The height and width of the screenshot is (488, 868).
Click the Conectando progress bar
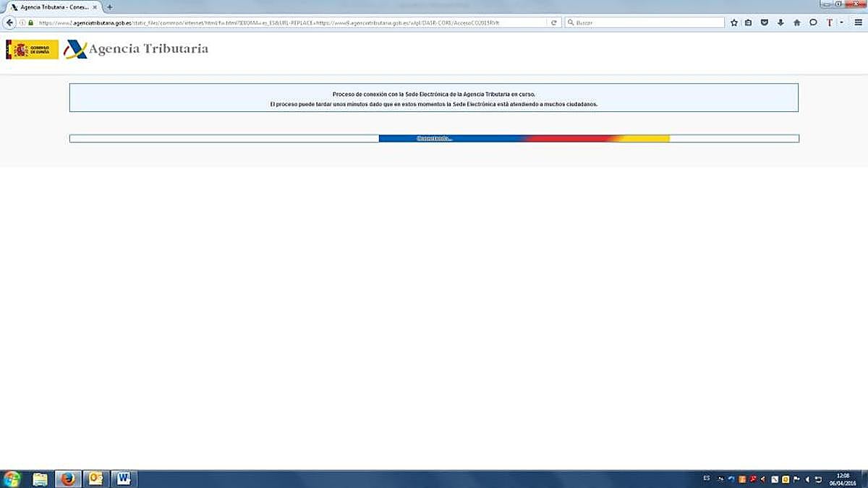coord(434,138)
